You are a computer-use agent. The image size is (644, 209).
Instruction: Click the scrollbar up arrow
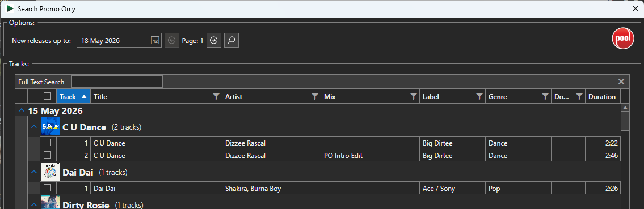[x=625, y=108]
